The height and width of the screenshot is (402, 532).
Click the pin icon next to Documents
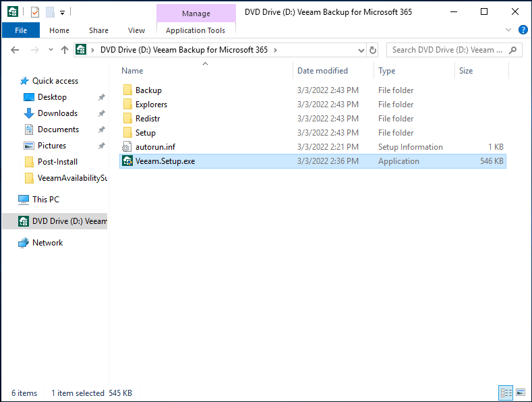click(x=101, y=130)
